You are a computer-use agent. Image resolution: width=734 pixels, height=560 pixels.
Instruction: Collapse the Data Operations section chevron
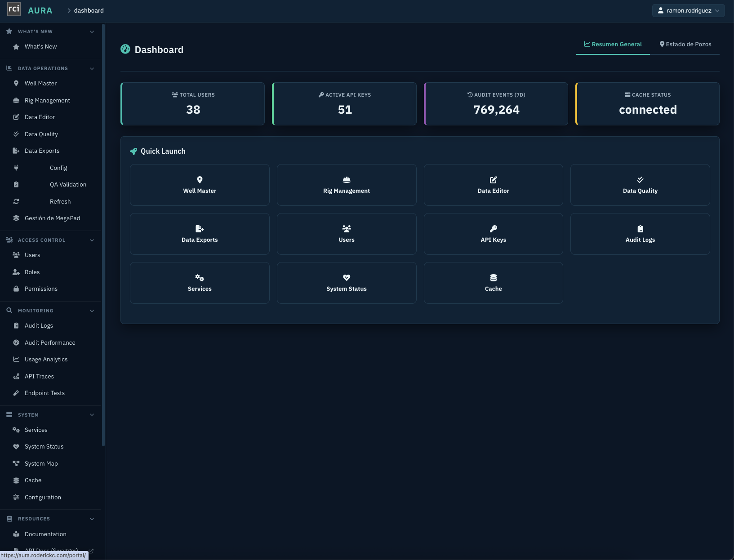click(x=92, y=69)
